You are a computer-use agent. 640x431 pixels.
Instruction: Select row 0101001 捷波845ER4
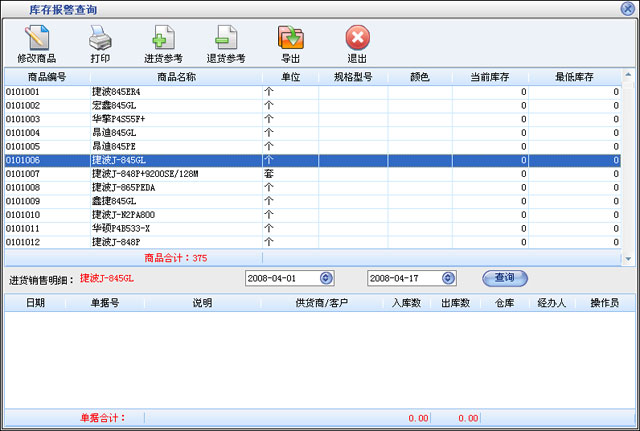(150, 92)
